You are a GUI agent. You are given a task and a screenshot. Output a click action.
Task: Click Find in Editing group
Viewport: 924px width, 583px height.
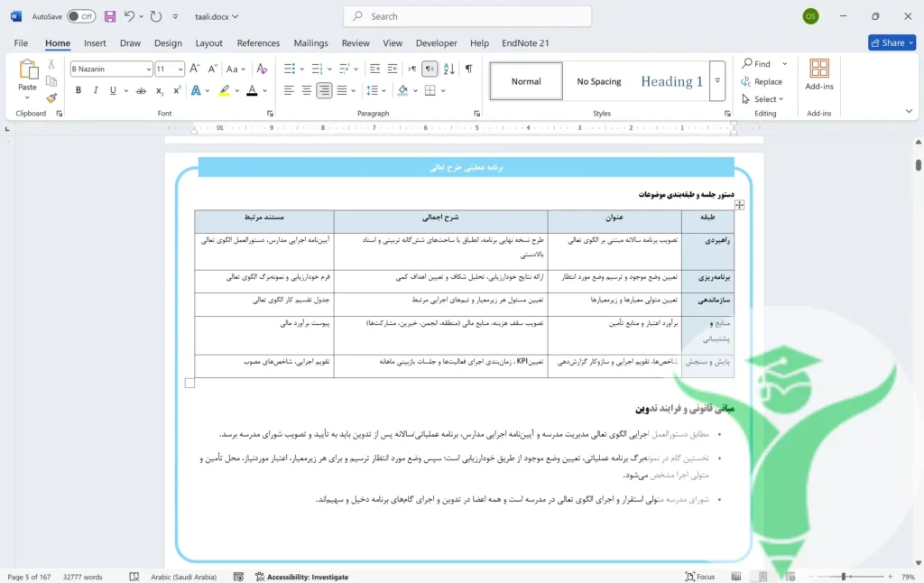click(757, 64)
